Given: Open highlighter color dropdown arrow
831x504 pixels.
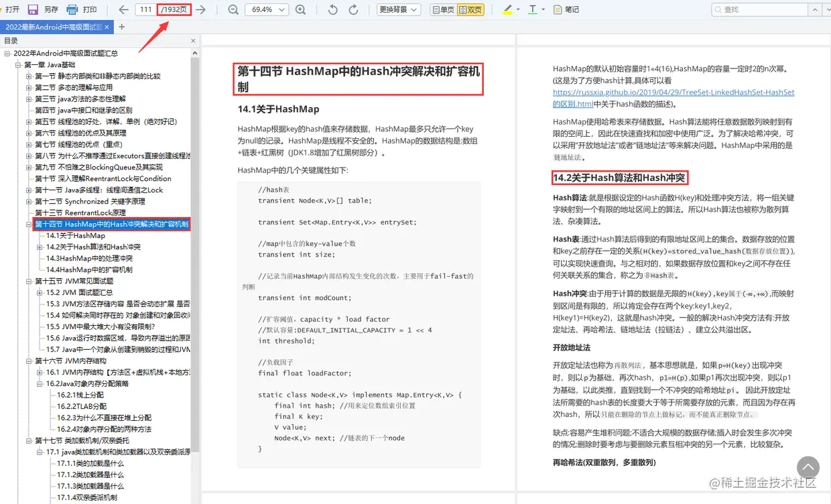Looking at the screenshot, I should 518,9.
